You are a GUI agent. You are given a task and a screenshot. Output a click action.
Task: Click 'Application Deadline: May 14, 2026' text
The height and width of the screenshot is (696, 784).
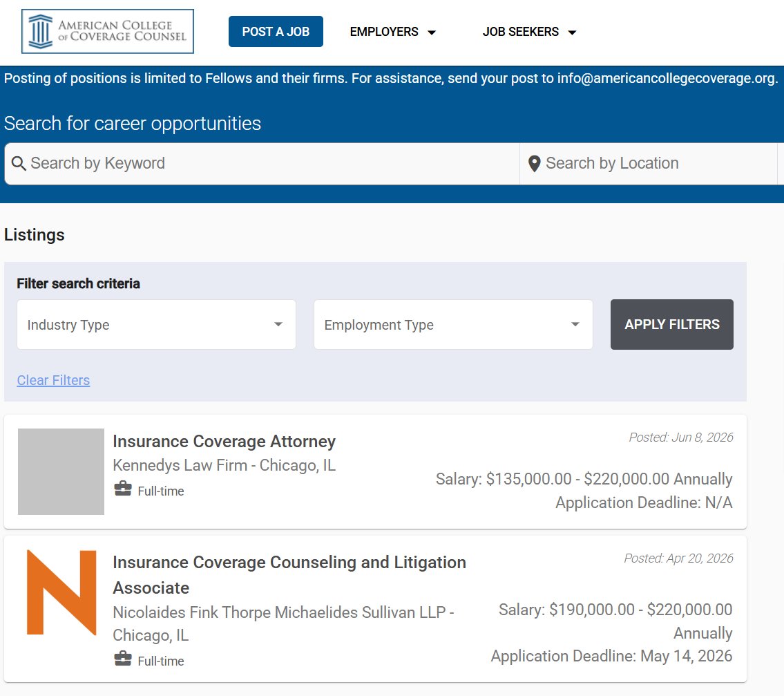611,656
